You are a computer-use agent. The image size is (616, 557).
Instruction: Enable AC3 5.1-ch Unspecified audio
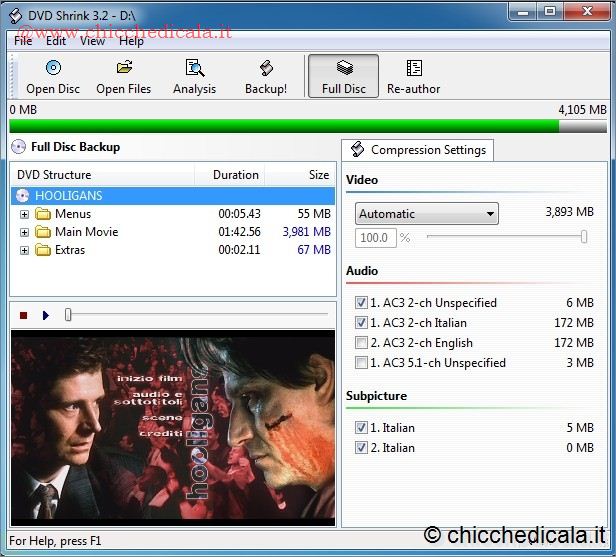click(361, 363)
